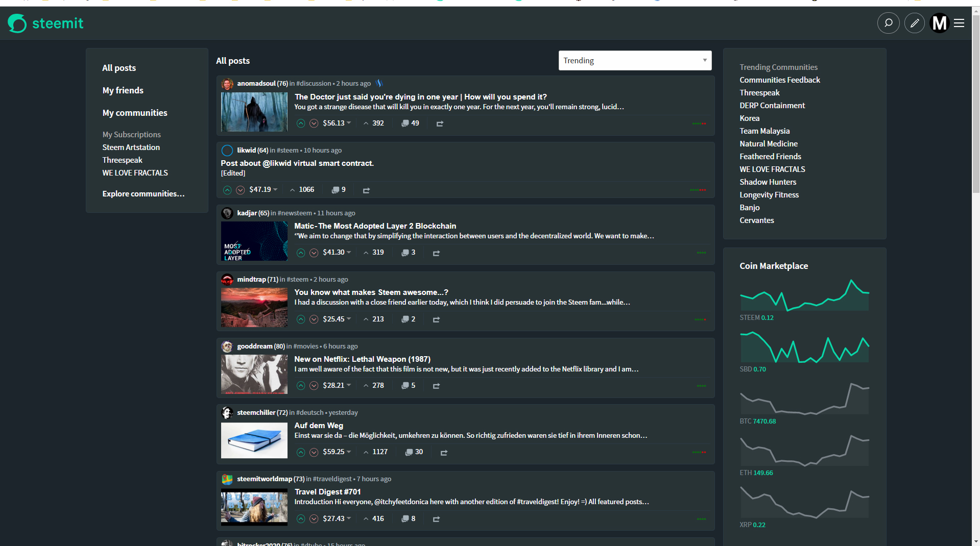Image resolution: width=980 pixels, height=546 pixels.
Task: Click the mindtrap author avatar
Action: coord(227,280)
